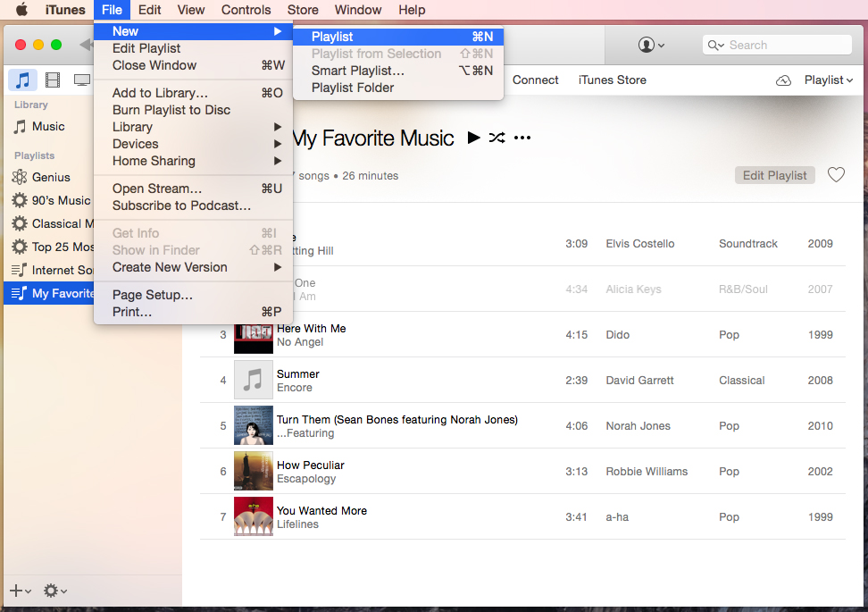Click the iCloud download icon
868x612 pixels.
pos(783,80)
